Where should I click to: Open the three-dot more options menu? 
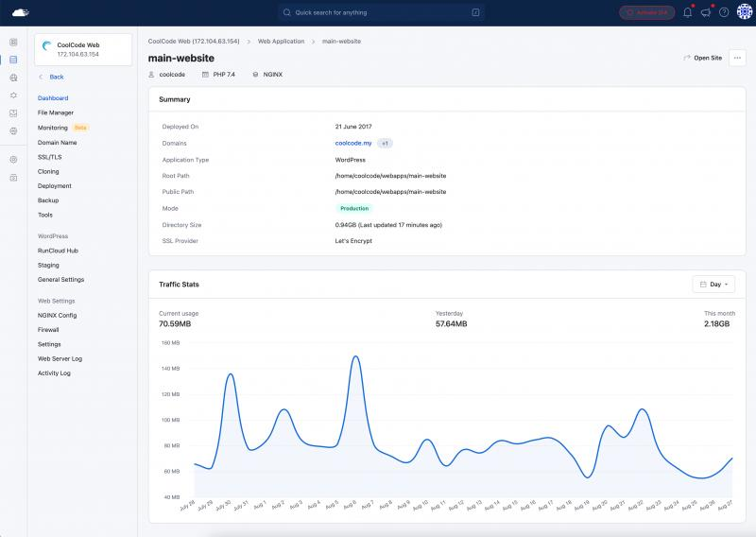point(737,58)
